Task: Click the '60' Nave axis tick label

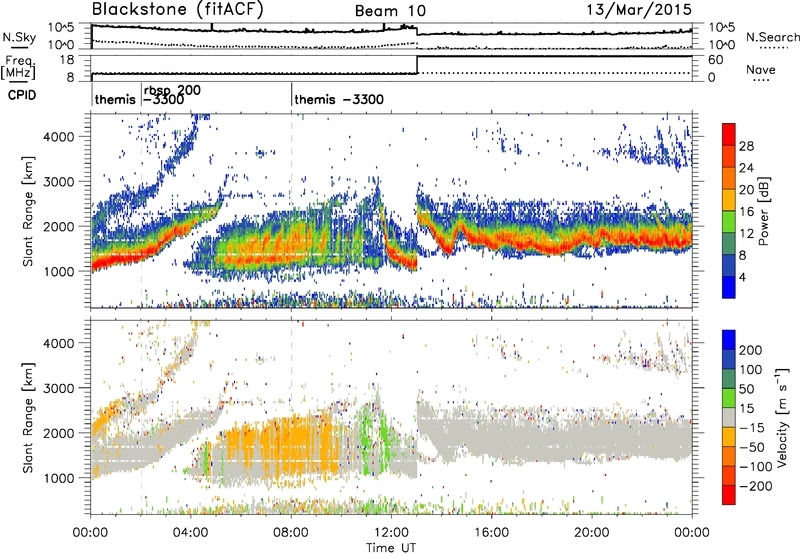Action: [x=716, y=60]
